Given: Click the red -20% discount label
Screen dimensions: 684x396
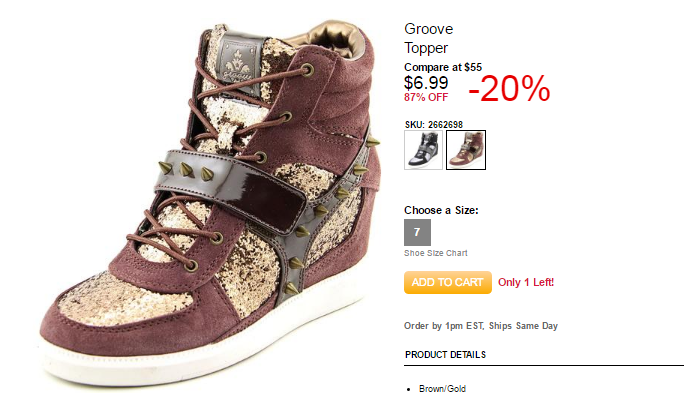Looking at the screenshot, I should [509, 89].
